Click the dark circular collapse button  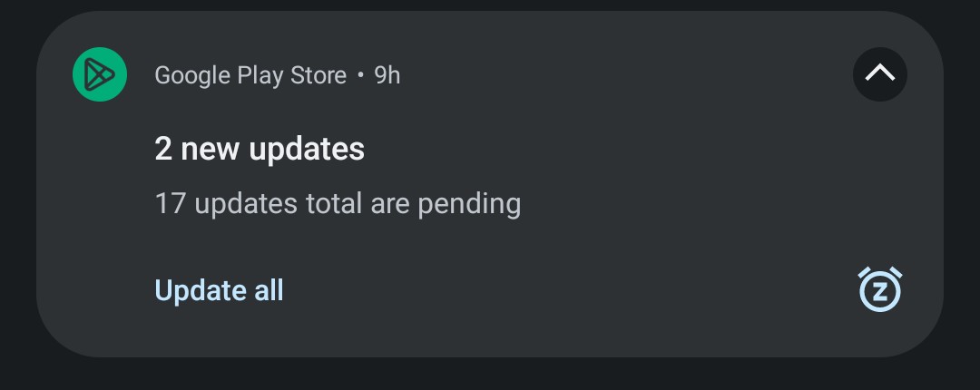point(880,74)
